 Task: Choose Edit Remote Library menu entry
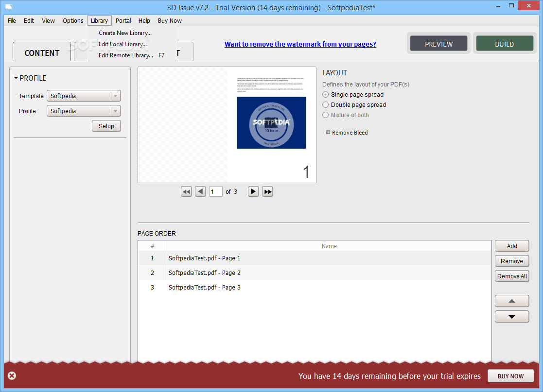click(x=132, y=55)
